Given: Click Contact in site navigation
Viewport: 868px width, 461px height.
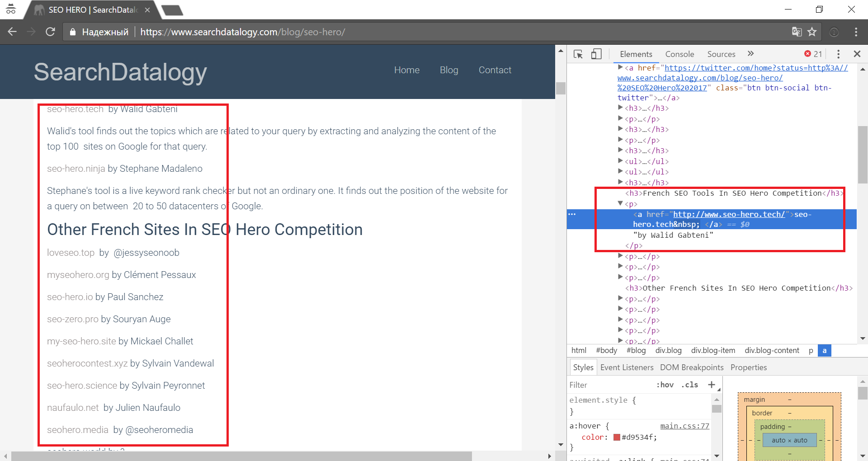Looking at the screenshot, I should [495, 70].
